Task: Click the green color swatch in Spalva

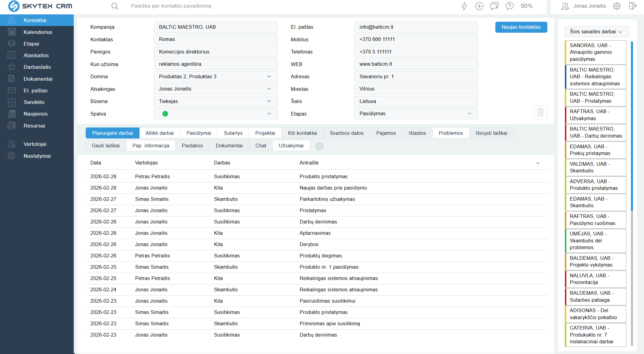Action: coord(165,114)
